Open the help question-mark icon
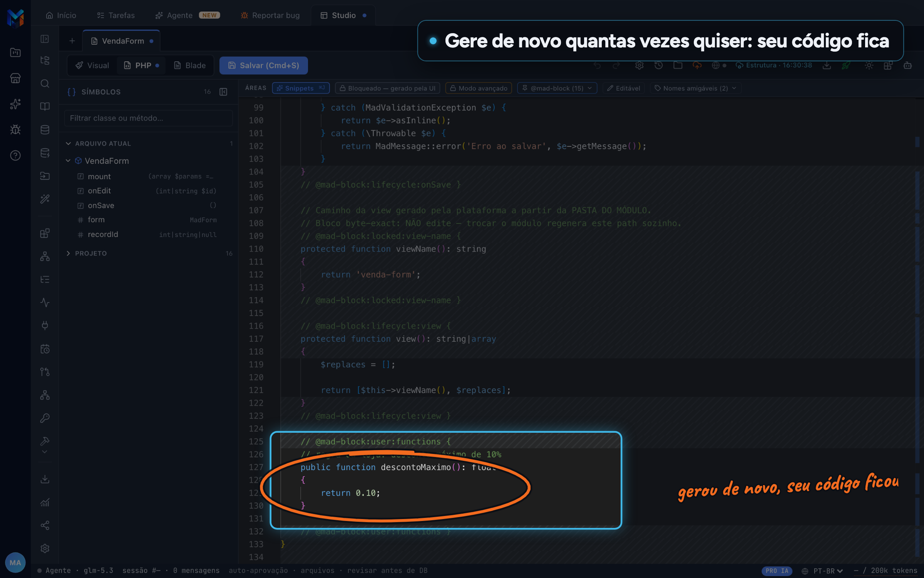Screen dimensions: 924x578 click(15, 155)
